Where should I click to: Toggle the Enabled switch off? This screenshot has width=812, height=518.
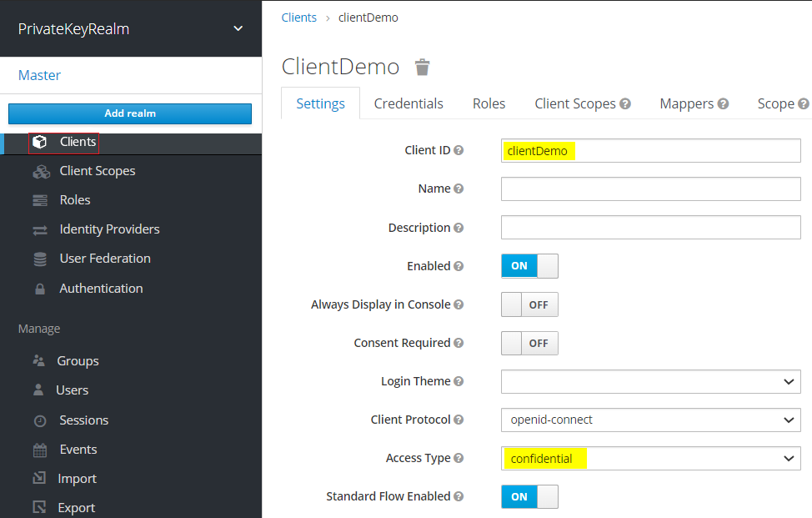(x=529, y=266)
